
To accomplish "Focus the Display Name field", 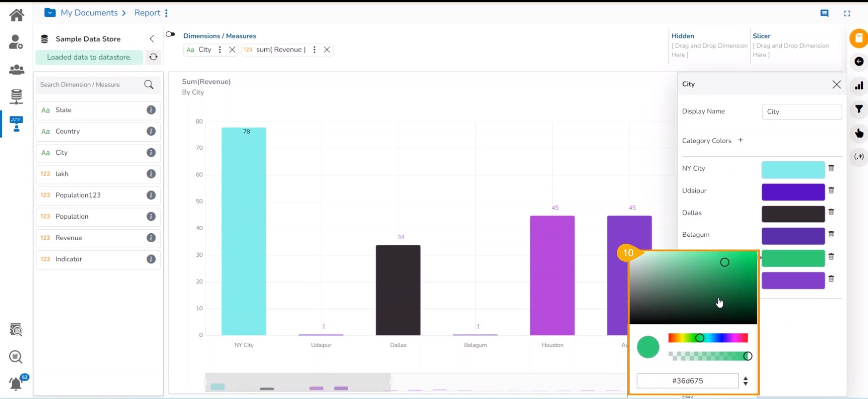I will tap(802, 112).
